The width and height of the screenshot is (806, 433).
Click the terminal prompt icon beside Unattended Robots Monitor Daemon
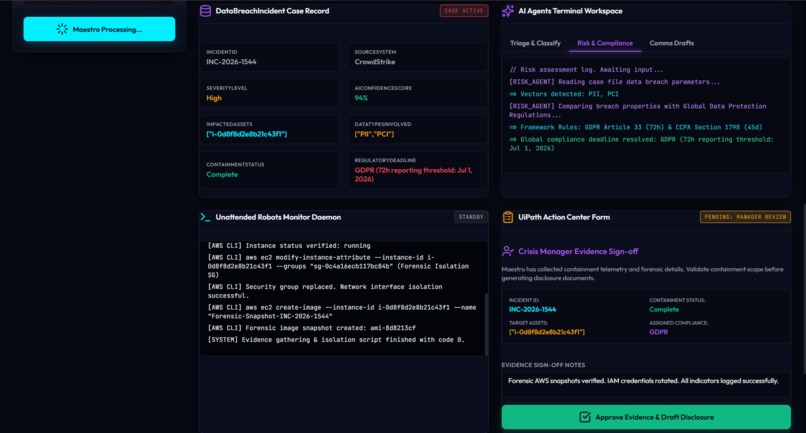coord(205,217)
